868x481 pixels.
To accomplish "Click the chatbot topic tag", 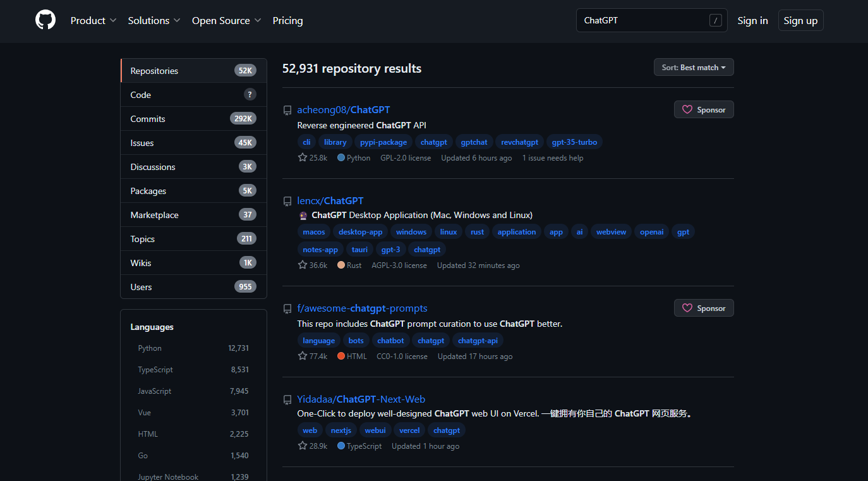I will click(x=390, y=341).
